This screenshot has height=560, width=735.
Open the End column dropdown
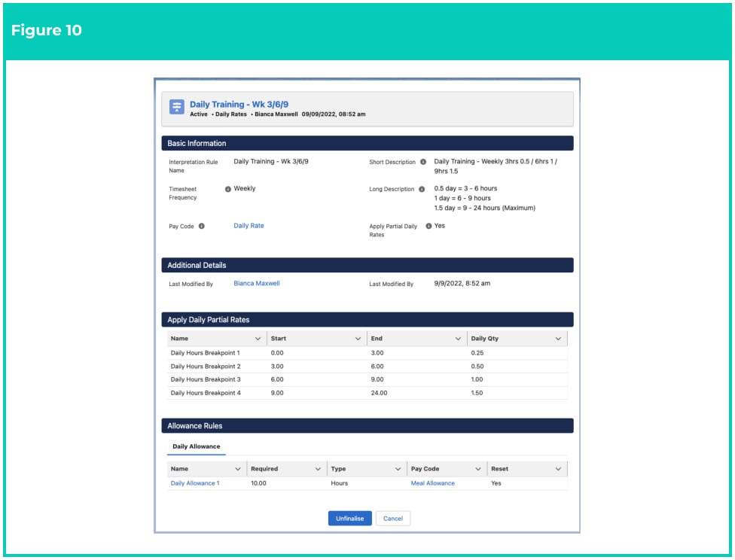pyautogui.click(x=458, y=339)
